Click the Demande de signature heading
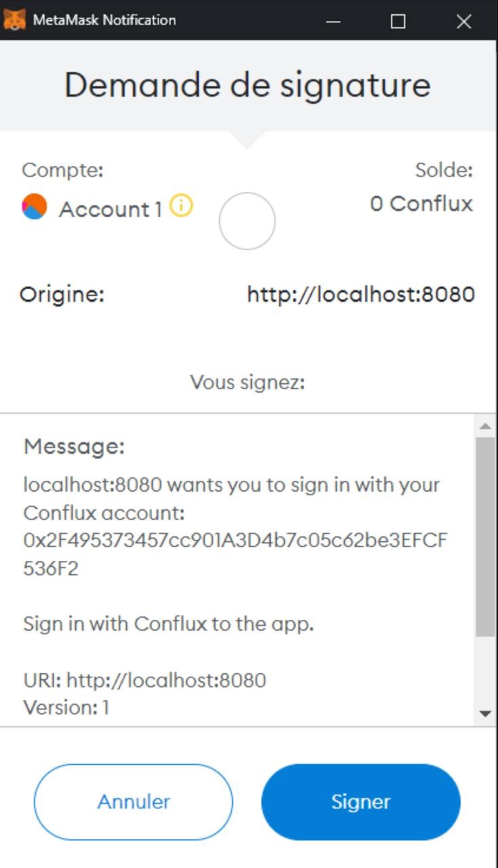The height and width of the screenshot is (868, 498). tap(248, 85)
